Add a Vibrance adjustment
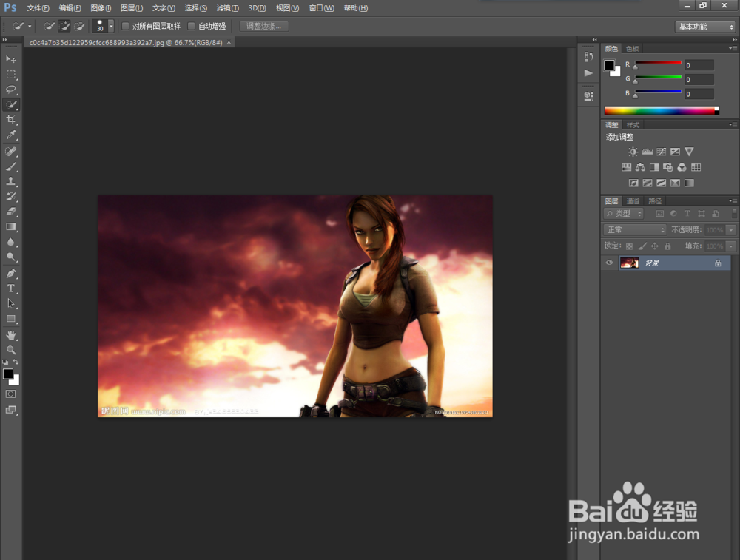Screen dimensions: 740x560 (689, 152)
